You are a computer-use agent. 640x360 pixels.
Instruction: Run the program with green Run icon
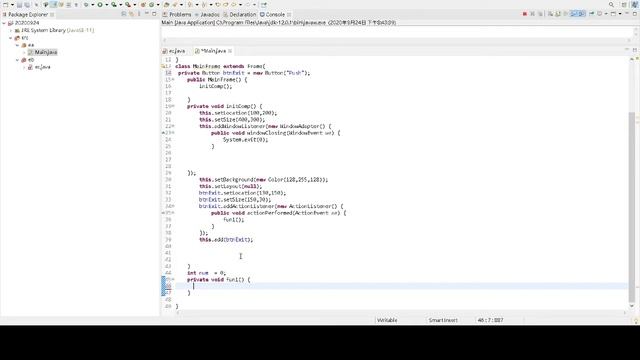(100, 4)
